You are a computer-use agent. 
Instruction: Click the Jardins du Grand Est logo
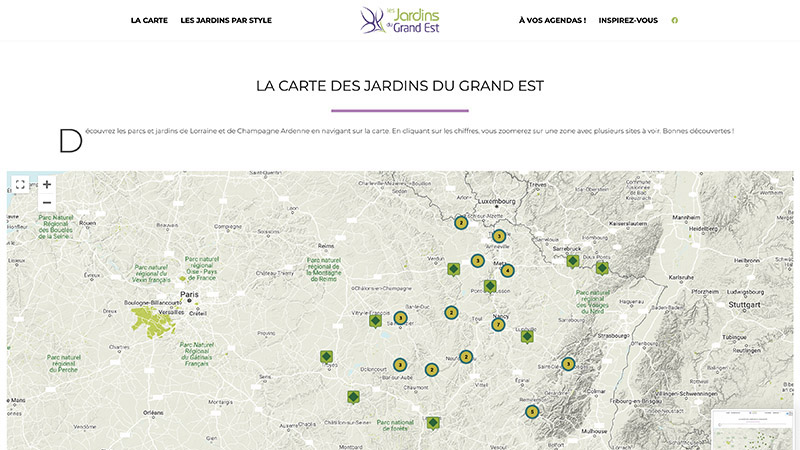pyautogui.click(x=400, y=20)
